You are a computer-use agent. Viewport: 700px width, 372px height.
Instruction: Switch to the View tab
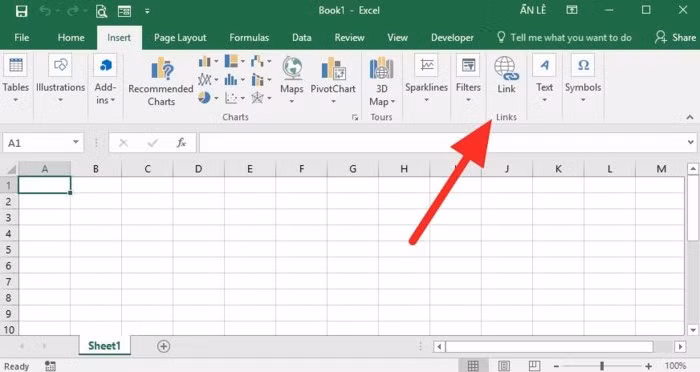click(397, 38)
